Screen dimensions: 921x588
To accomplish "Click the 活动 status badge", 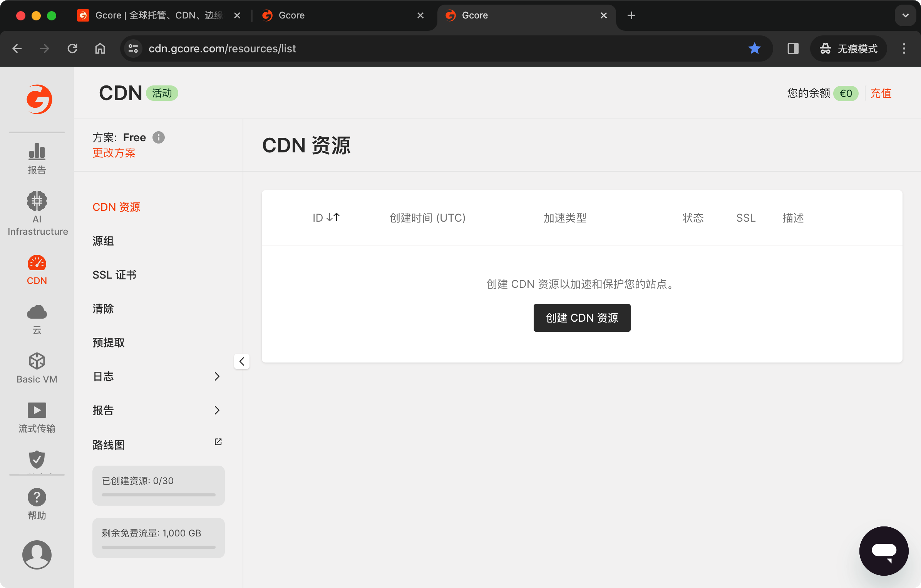I will (162, 93).
